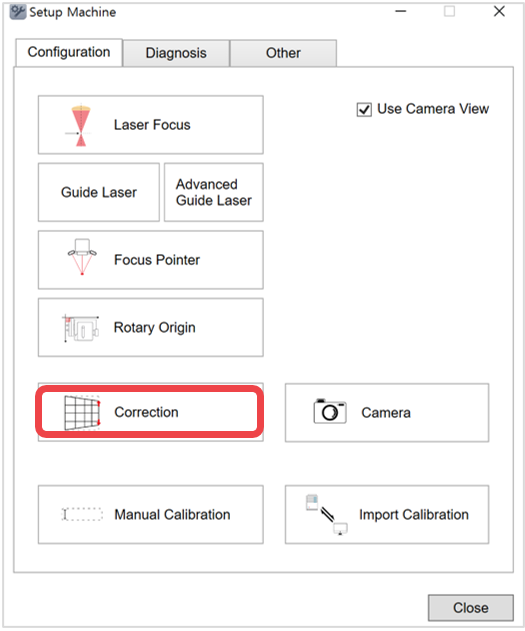Click the Correction text label
Viewport: 525px width, 631px height.
click(146, 412)
